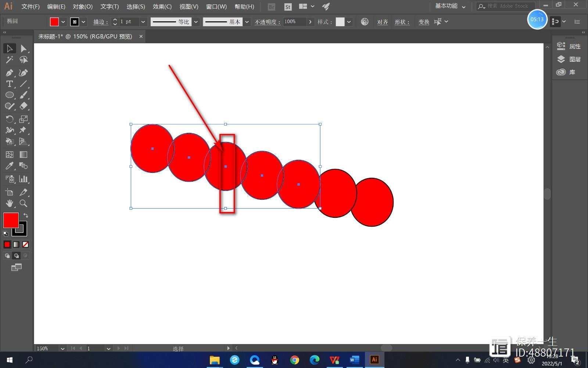The image size is (588, 368).
Task: Change screen mode
Action: click(x=17, y=268)
